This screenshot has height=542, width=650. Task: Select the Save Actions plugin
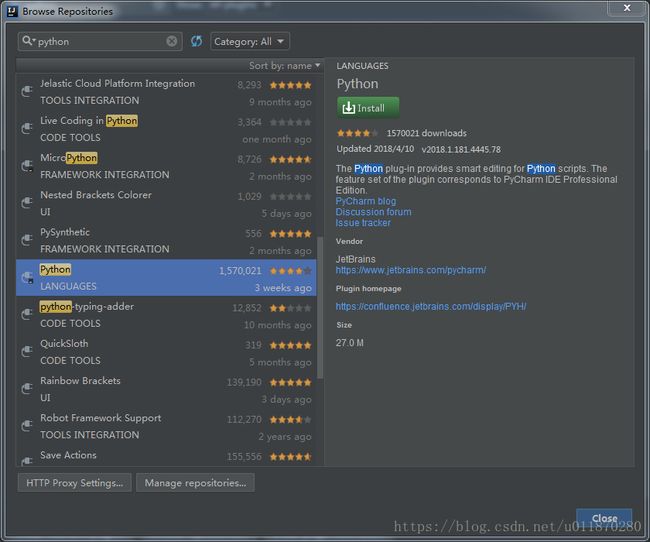166,456
